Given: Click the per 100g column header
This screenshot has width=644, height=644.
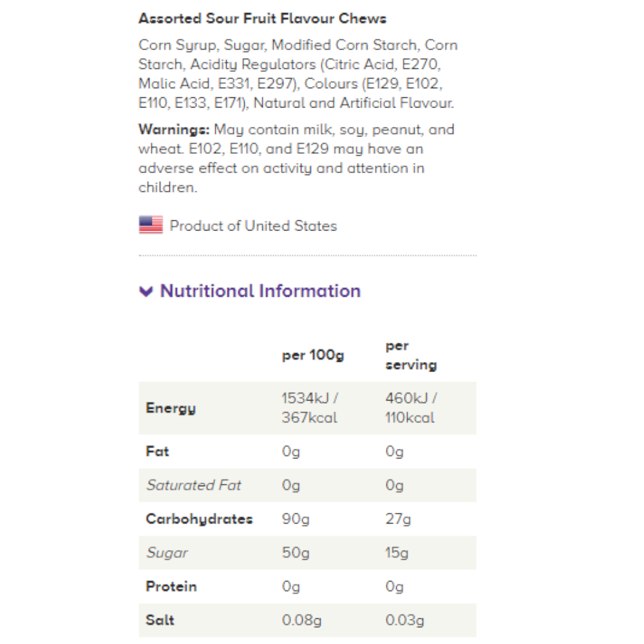Looking at the screenshot, I should coord(312,355).
